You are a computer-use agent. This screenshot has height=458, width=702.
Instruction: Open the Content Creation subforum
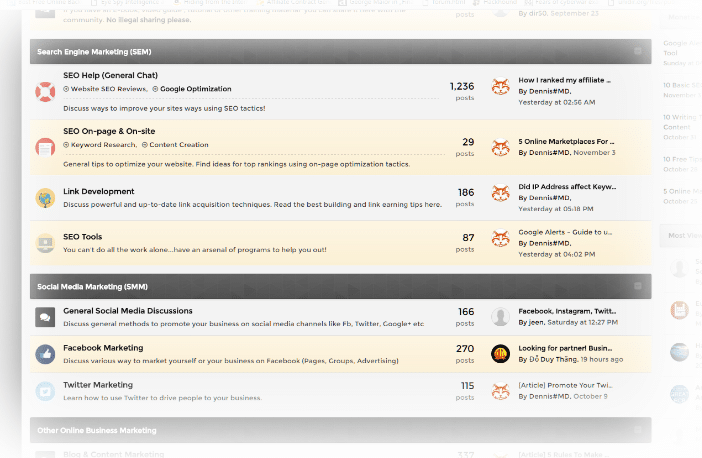click(179, 145)
